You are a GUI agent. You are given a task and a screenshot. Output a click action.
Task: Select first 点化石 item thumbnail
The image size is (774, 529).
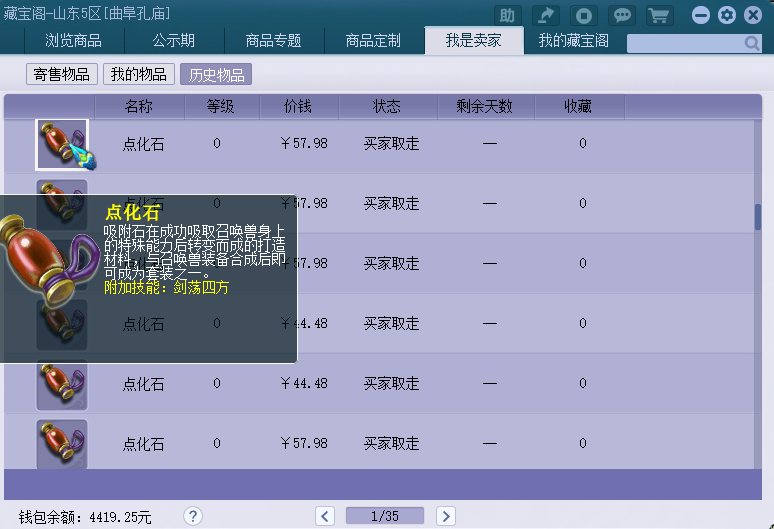[62, 144]
